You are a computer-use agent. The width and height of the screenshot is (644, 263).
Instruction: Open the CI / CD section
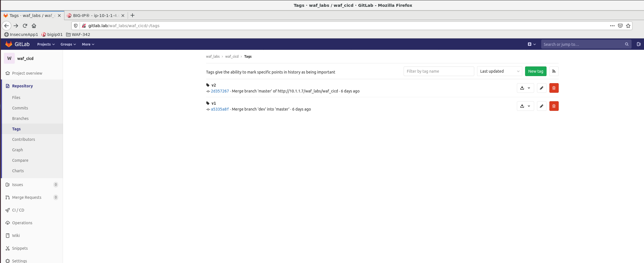point(18,210)
